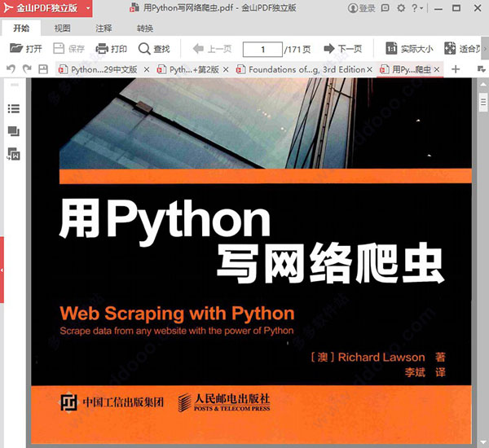Open settings gear icon in title bar
Viewport: 489px width, 448px height.
pyautogui.click(x=401, y=8)
